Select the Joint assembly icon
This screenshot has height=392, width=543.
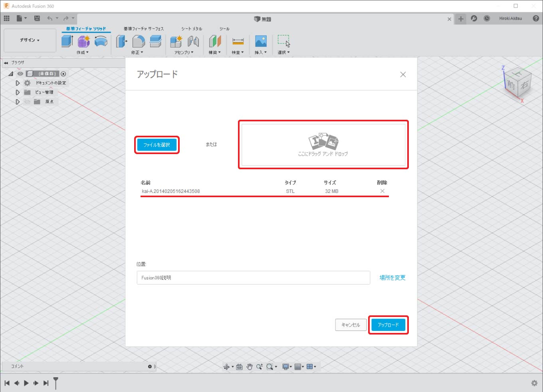coord(193,42)
